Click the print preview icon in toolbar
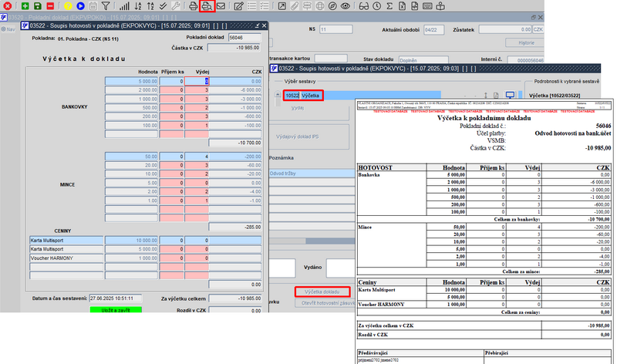 (x=207, y=6)
